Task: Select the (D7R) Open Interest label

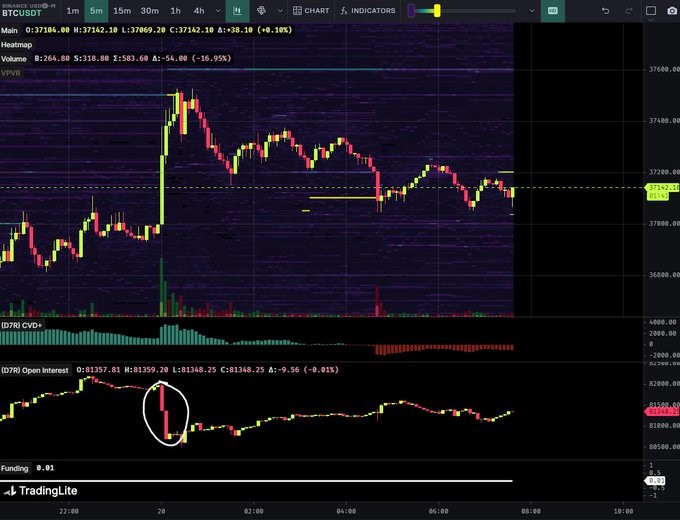Action: pos(35,370)
